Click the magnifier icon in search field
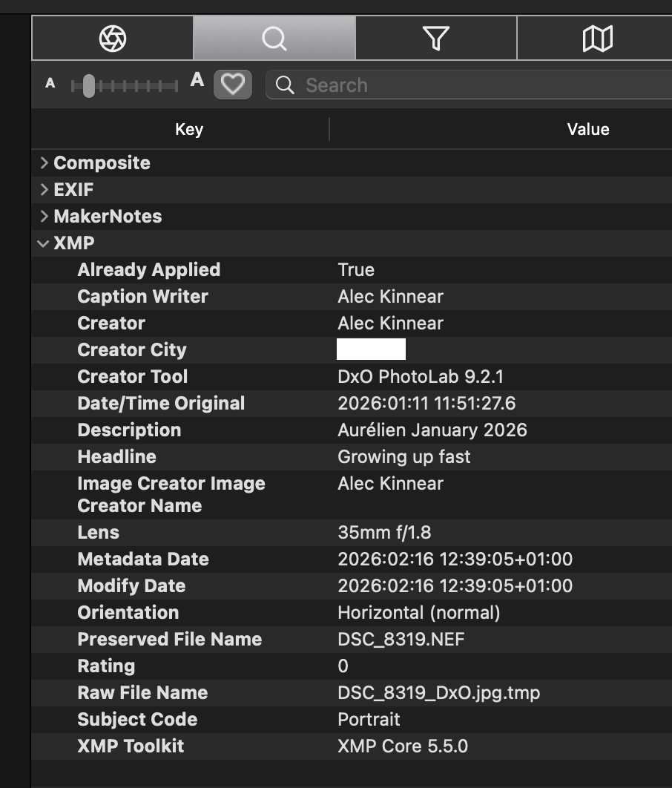The width and height of the screenshot is (672, 788). pyautogui.click(x=285, y=85)
